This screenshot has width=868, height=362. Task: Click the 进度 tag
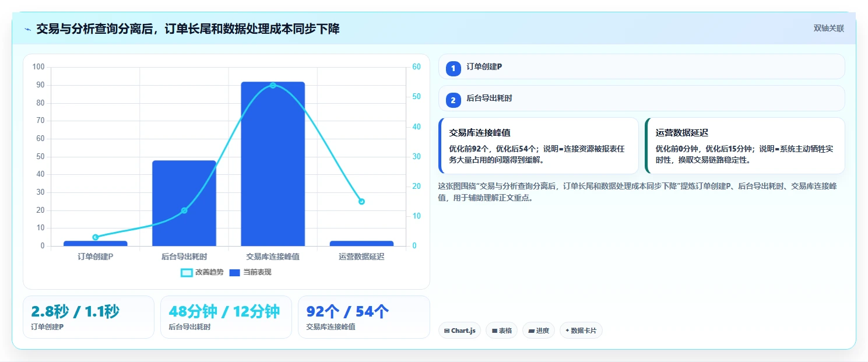click(x=539, y=331)
